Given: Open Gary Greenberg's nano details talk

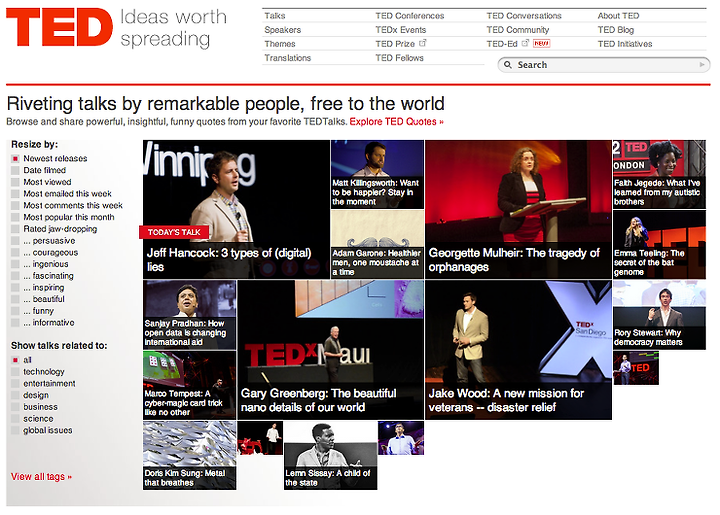Looking at the screenshot, I should [x=331, y=350].
